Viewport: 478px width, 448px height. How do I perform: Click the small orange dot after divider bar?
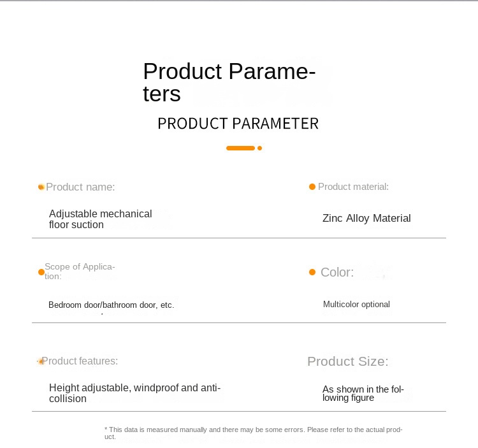pos(260,148)
